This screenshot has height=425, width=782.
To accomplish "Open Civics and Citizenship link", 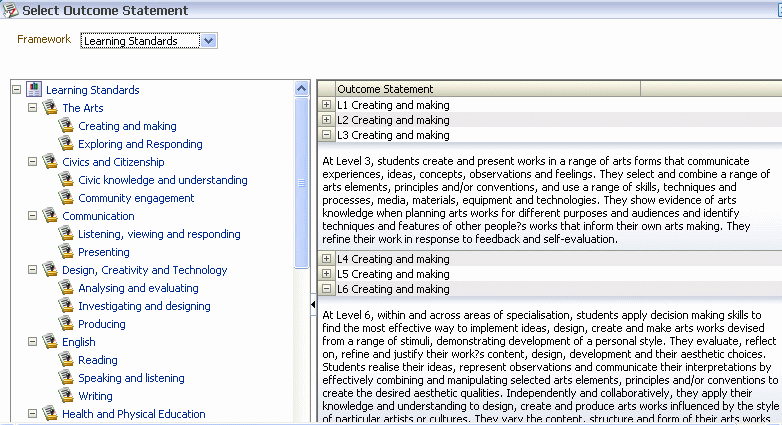I will (x=113, y=162).
